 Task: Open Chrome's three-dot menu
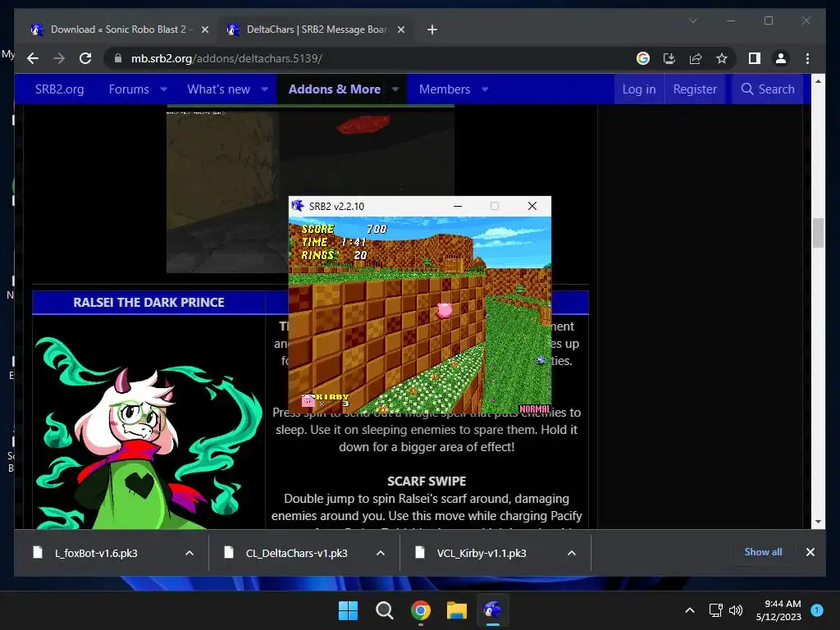(x=807, y=58)
